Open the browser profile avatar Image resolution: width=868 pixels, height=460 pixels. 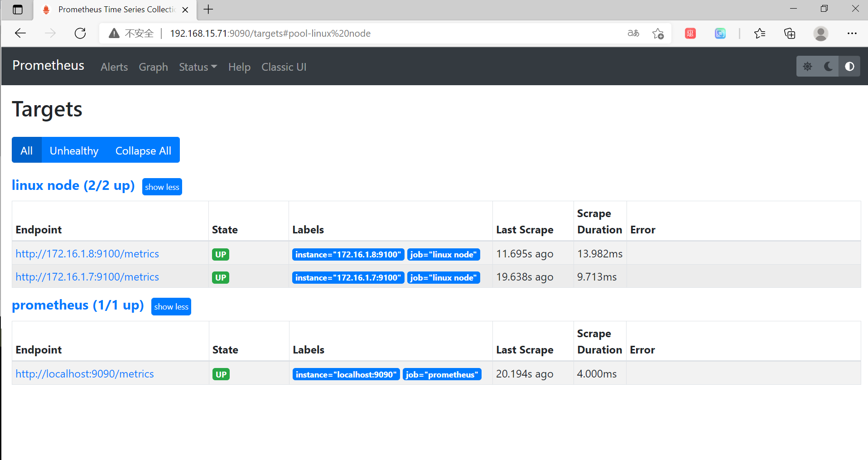[x=820, y=33]
